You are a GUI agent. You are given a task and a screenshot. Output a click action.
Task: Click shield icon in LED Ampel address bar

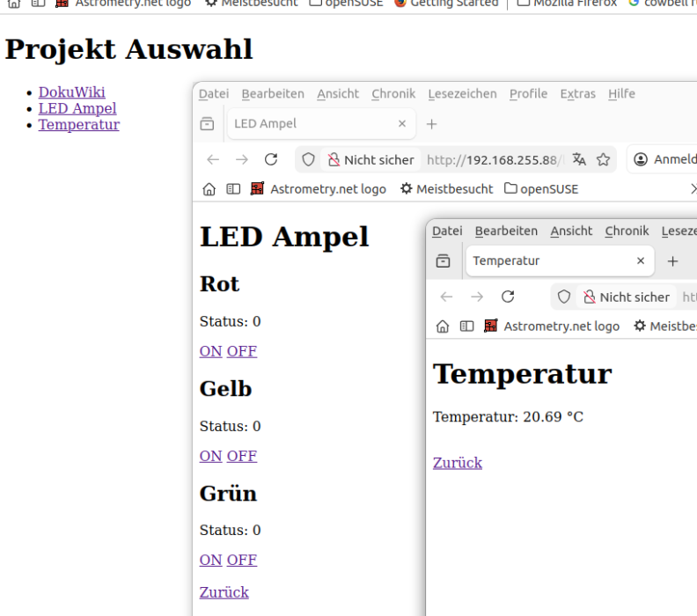coord(308,159)
